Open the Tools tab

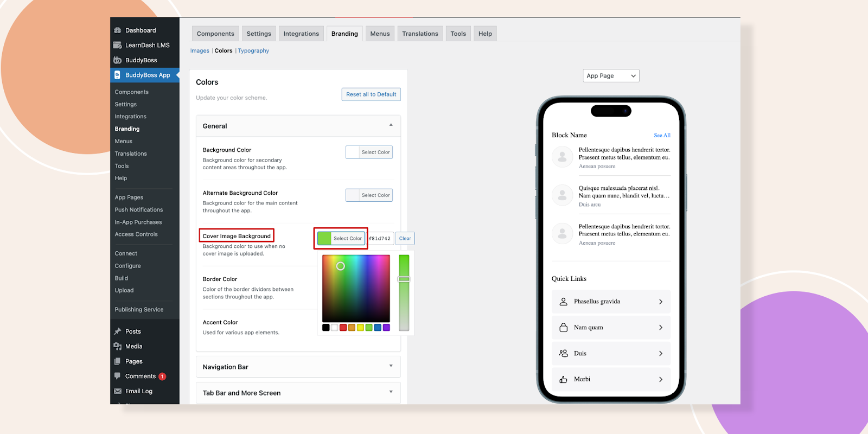[x=458, y=34]
